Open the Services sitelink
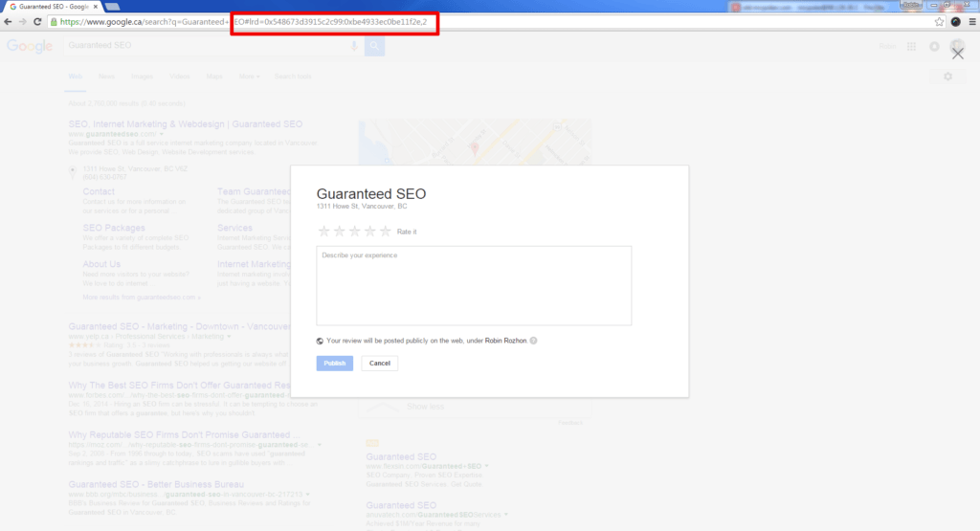980x531 pixels. (234, 228)
